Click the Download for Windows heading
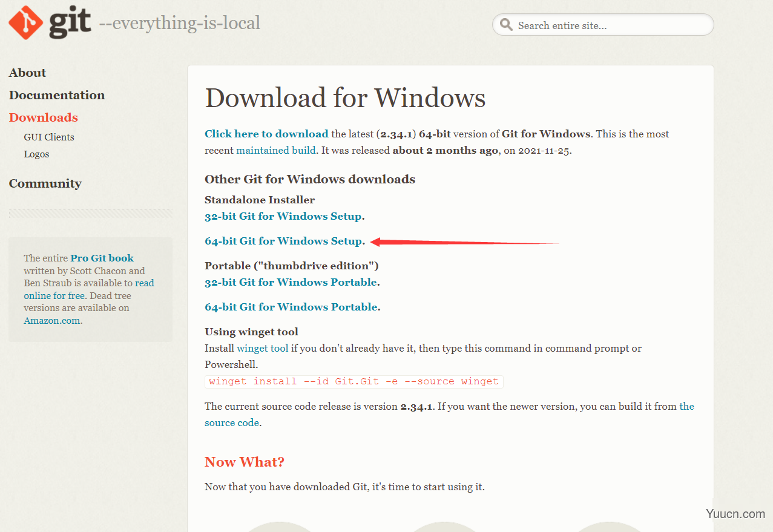 [x=345, y=98]
